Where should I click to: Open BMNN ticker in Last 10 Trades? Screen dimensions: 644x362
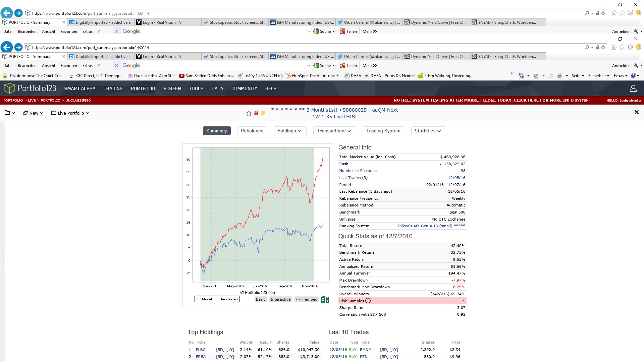(x=366, y=350)
